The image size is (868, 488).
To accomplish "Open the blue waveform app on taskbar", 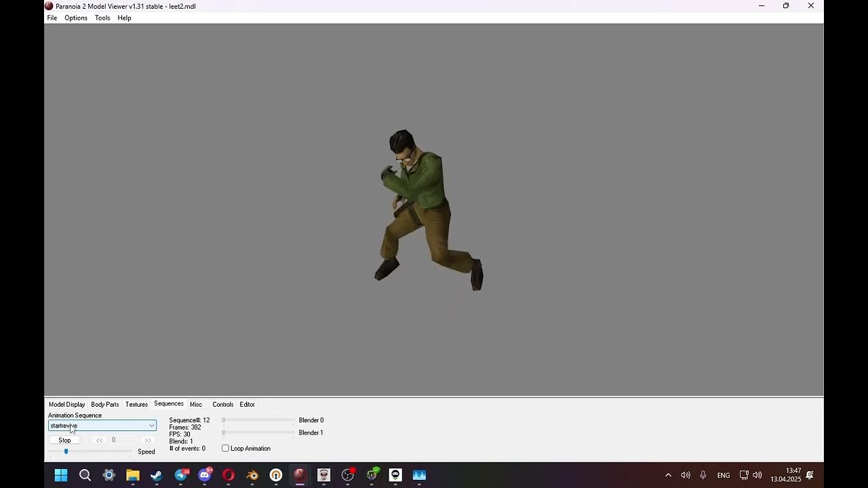I will tap(419, 475).
